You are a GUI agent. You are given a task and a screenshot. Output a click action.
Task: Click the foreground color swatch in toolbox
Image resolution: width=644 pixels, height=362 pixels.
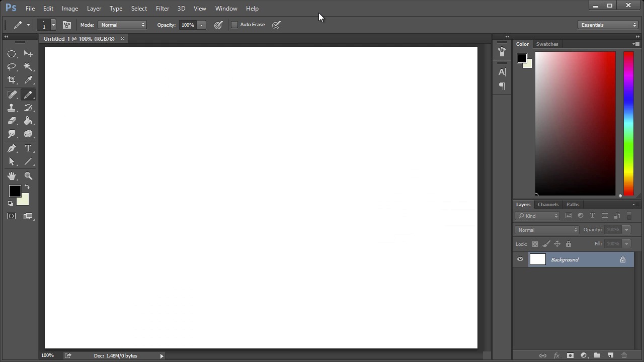[x=14, y=191]
